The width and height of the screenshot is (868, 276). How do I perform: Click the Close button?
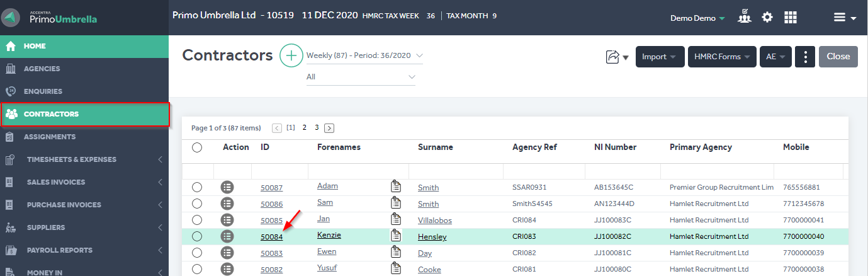tap(838, 57)
